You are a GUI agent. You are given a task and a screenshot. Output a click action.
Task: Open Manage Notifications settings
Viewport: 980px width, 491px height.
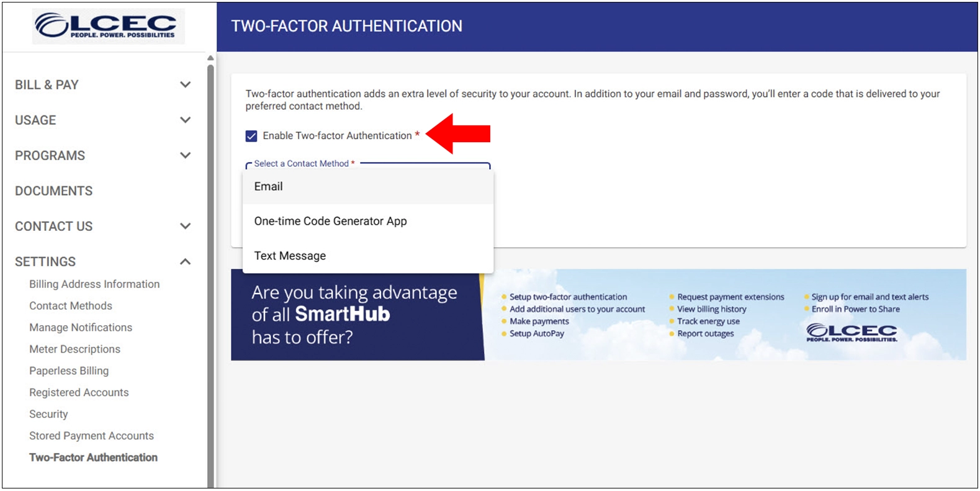81,328
